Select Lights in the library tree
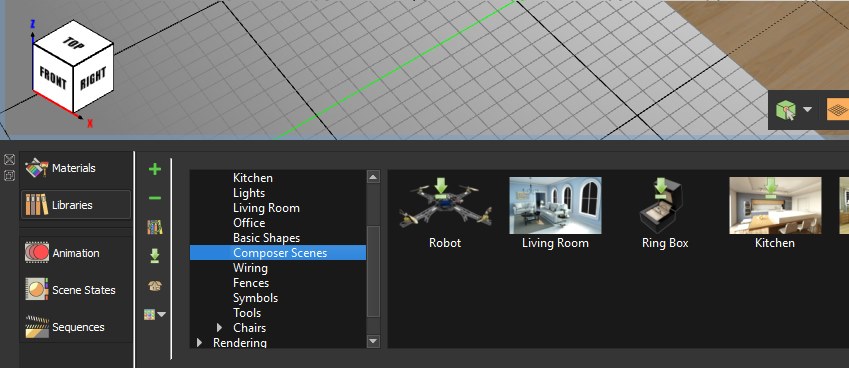849x368 pixels. point(249,193)
